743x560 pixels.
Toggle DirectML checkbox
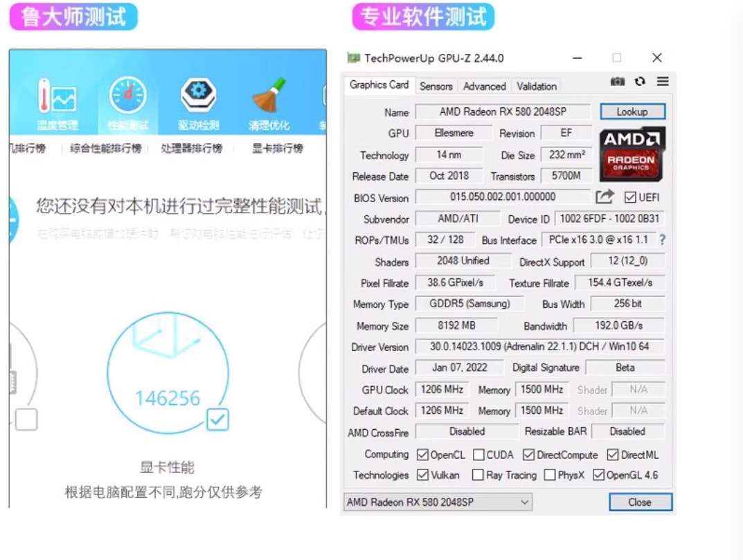612,455
